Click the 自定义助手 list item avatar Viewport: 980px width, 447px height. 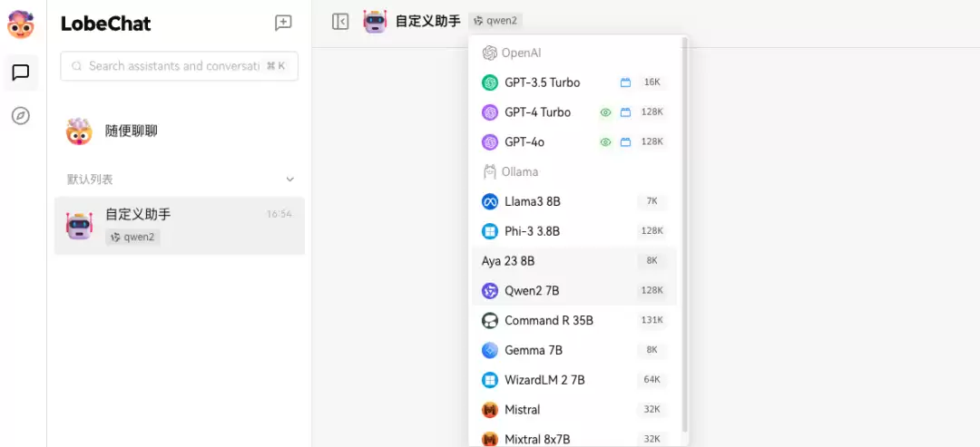[x=79, y=226]
